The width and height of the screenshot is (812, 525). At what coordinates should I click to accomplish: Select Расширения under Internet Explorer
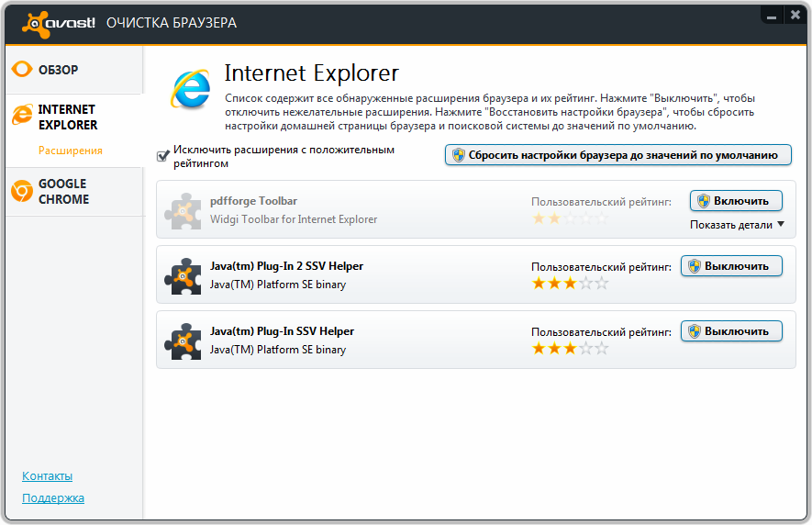click(71, 151)
